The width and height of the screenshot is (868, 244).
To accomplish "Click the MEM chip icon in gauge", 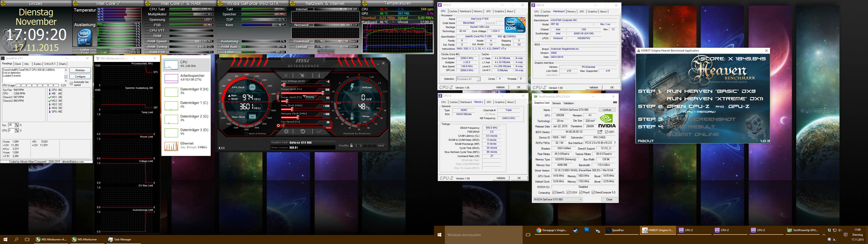I will click(252, 117).
